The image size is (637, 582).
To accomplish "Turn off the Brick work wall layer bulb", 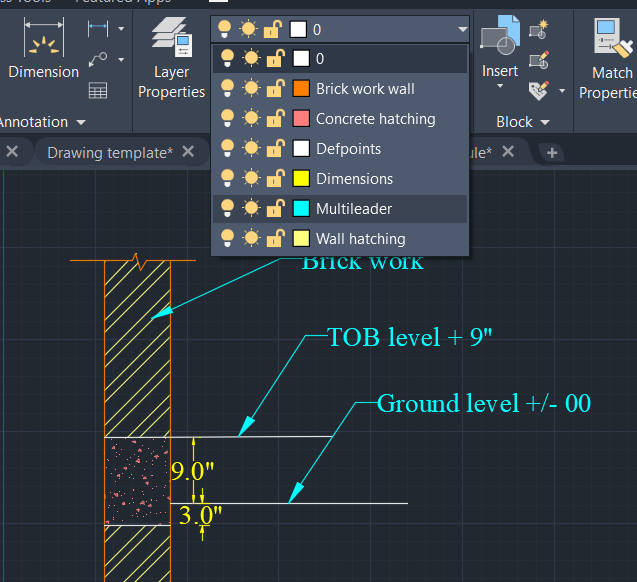I will (228, 88).
